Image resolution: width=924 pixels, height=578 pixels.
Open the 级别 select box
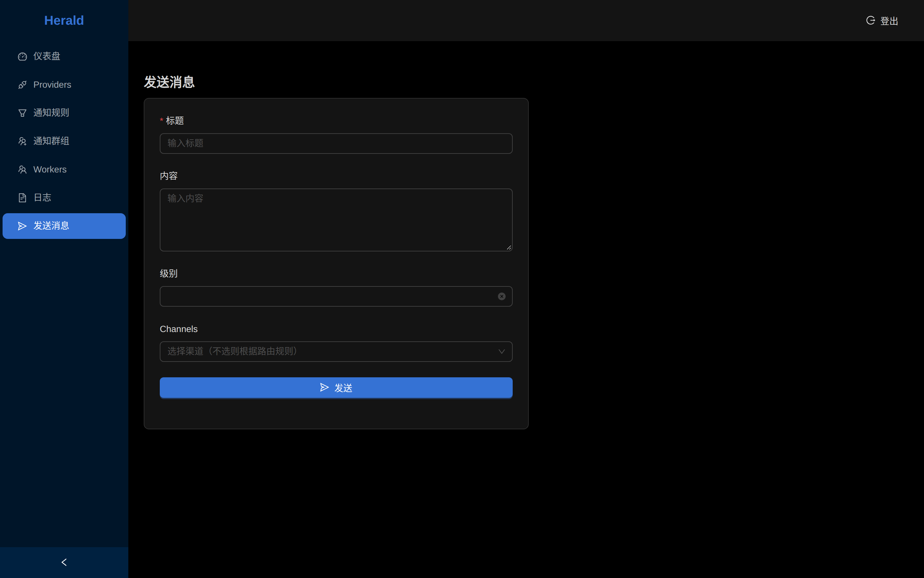pyautogui.click(x=336, y=296)
